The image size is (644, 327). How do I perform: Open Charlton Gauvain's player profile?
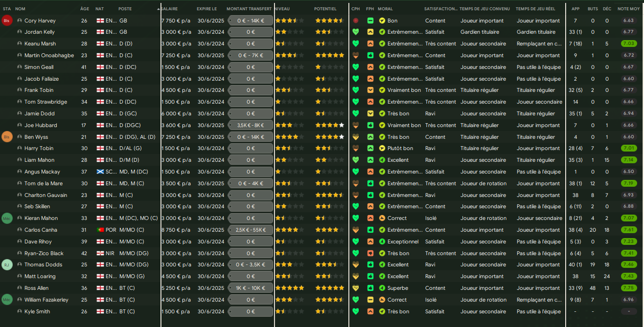(x=46, y=195)
